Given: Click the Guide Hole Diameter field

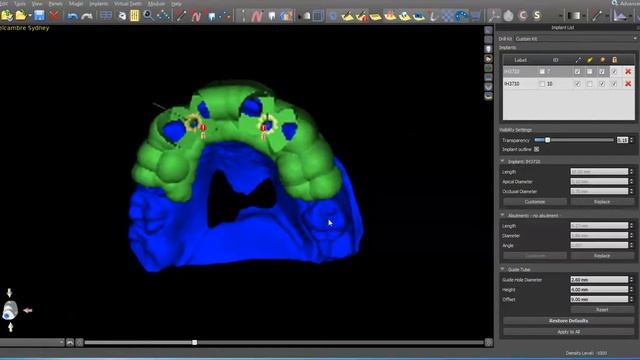Looking at the screenshot, I should tap(599, 280).
